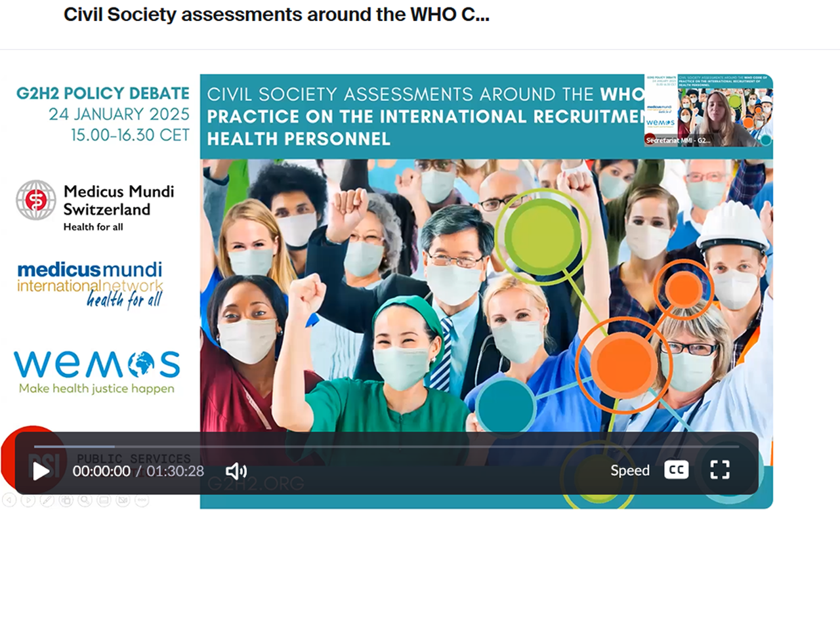840x630 pixels.
Task: Open the Speed playback control
Action: [629, 470]
